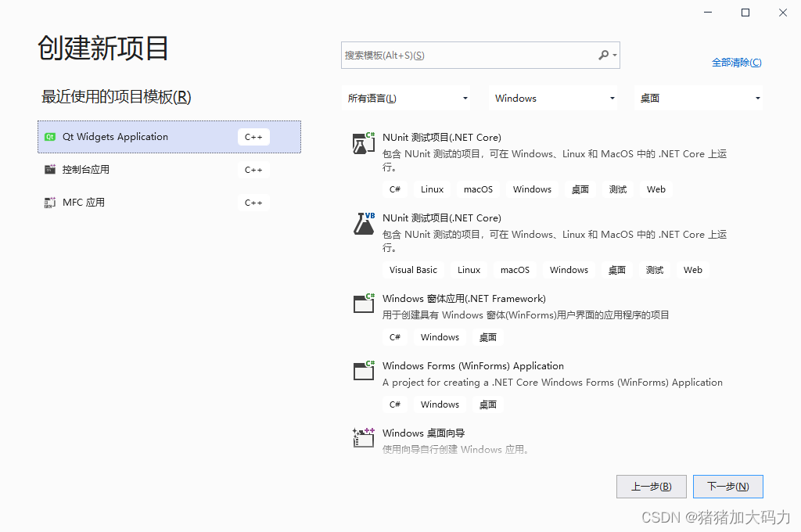Click Linux tag under C# NUnit template

pos(432,189)
